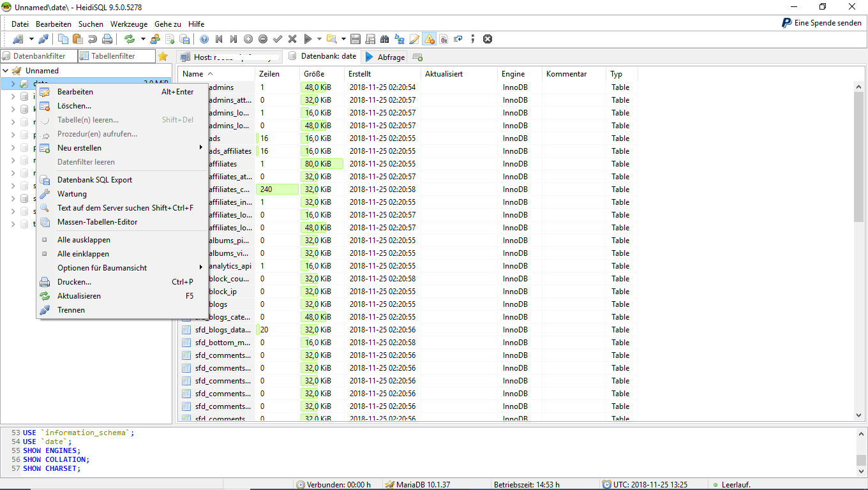Screen dimensions: 868x490
Task: Click the binoculars find text icon
Action: click(x=385, y=39)
